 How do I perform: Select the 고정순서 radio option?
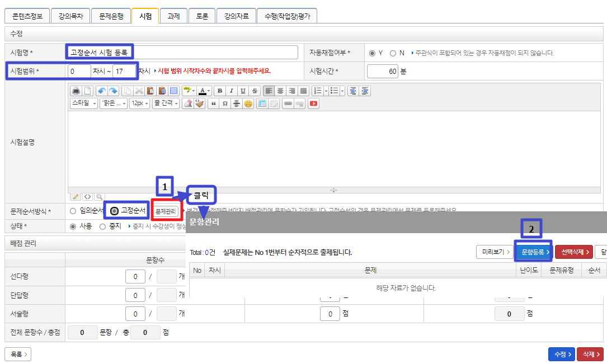point(115,211)
